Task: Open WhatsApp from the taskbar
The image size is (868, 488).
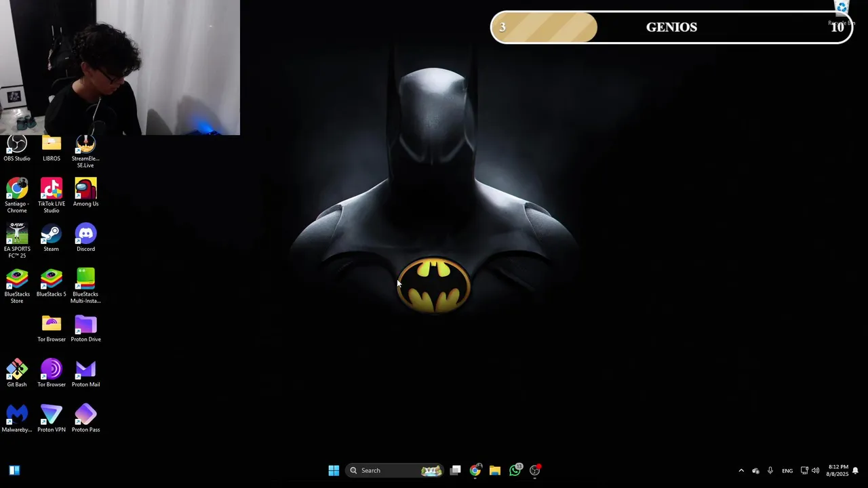Action: click(515, 470)
